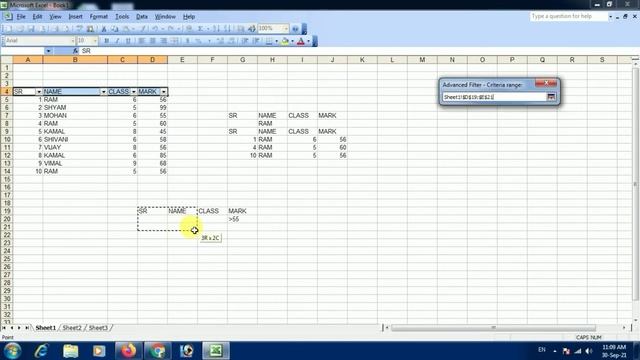Open the File menu
This screenshot has height=360, width=640.
[21, 17]
